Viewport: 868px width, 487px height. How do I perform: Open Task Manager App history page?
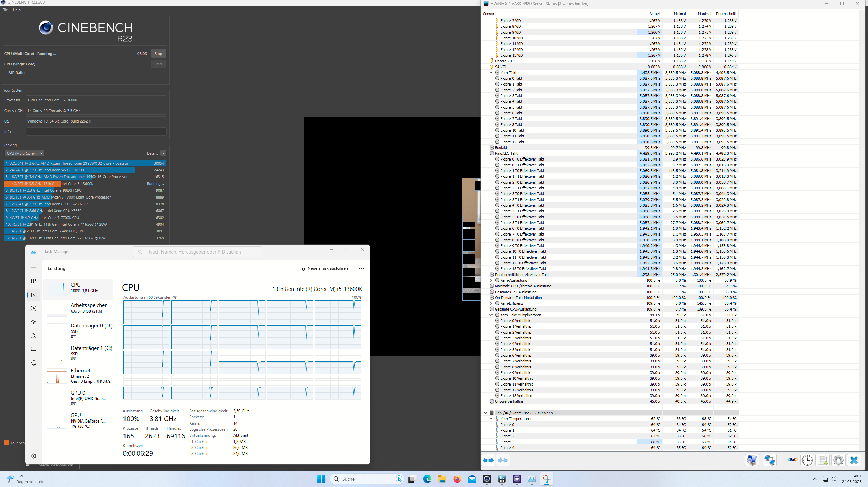pos(34,308)
